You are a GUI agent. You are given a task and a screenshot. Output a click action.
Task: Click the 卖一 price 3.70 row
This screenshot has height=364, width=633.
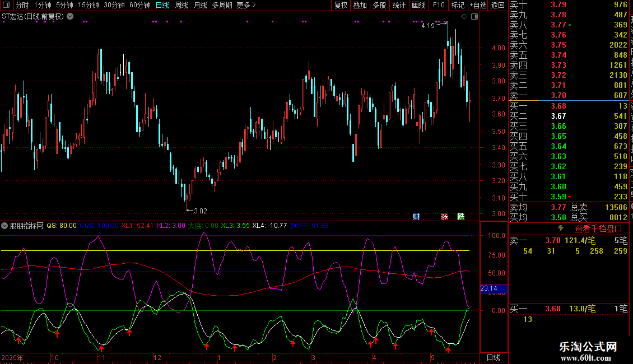(569, 96)
